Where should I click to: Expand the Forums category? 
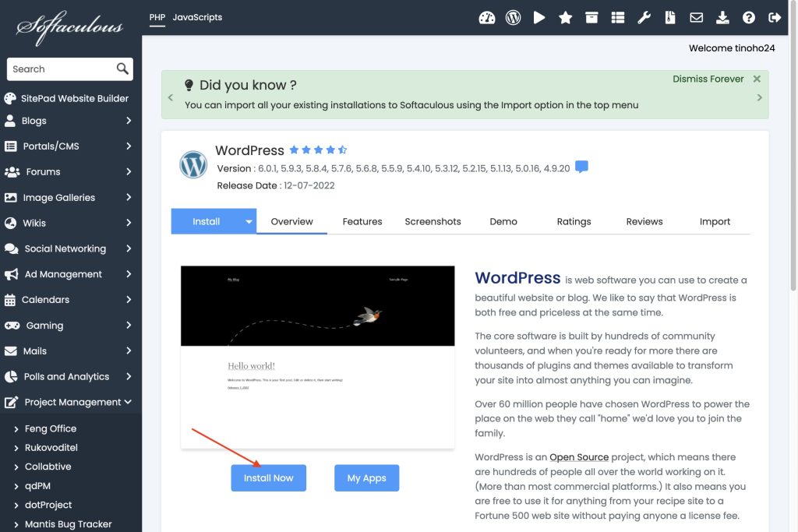click(68, 171)
